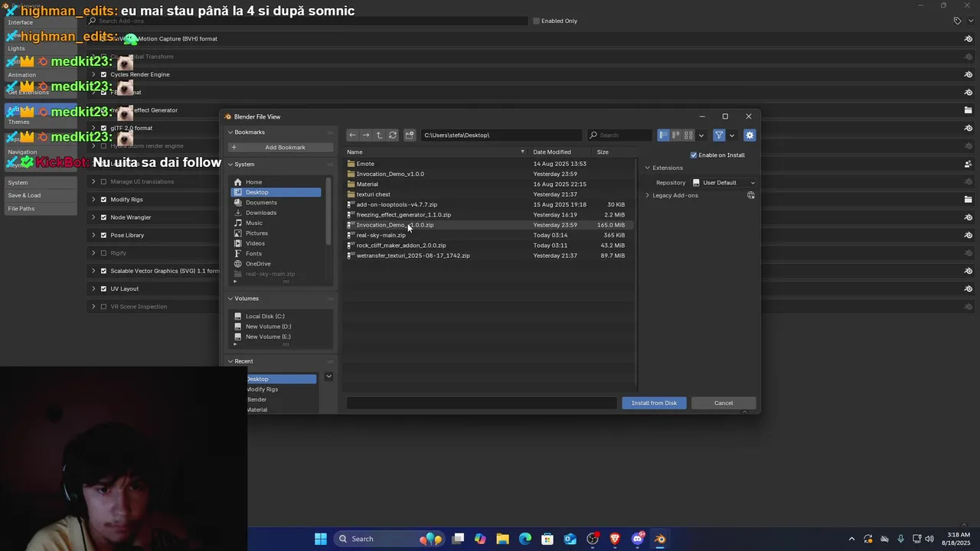Toggle file filtering funnel icon
This screenshot has height=551, width=980.
coord(719,135)
